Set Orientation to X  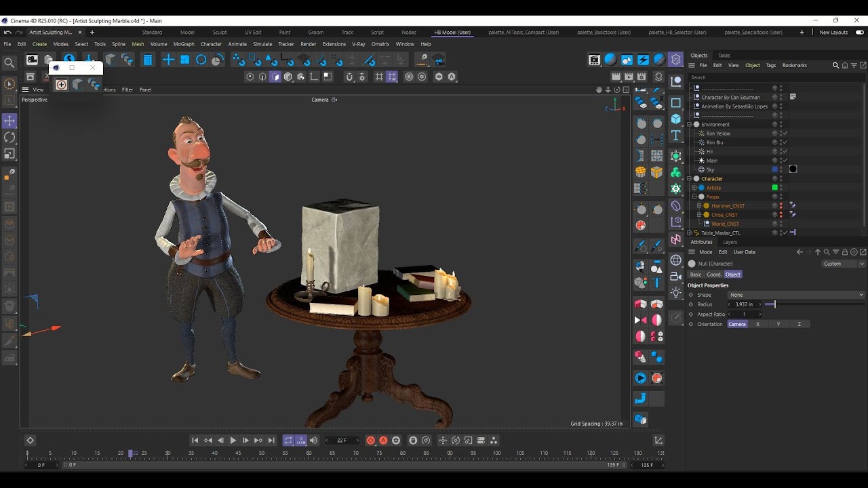(757, 325)
